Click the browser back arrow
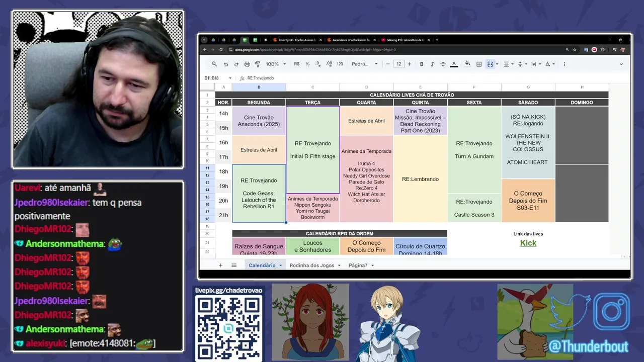This screenshot has width=644, height=362. 205,49
